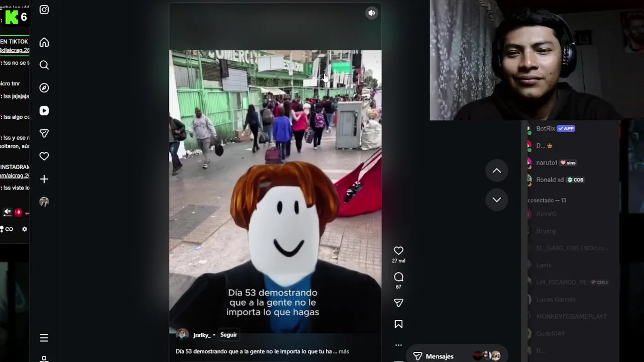This screenshot has height=362, width=644.
Task: Select Lanix in member list
Action: 544,265
